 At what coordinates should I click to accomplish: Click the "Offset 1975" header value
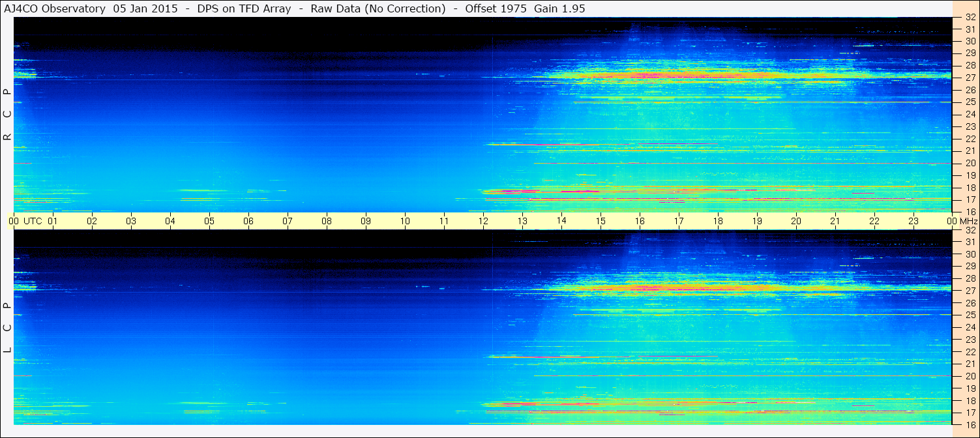pyautogui.click(x=496, y=9)
